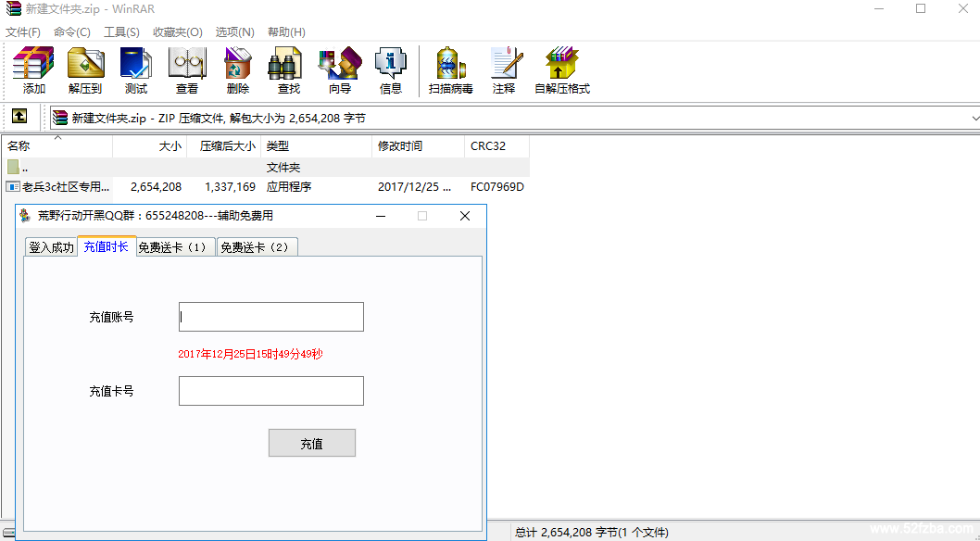The height and width of the screenshot is (541, 980).
Task: Open the 选项(N) menu
Action: click(x=235, y=31)
